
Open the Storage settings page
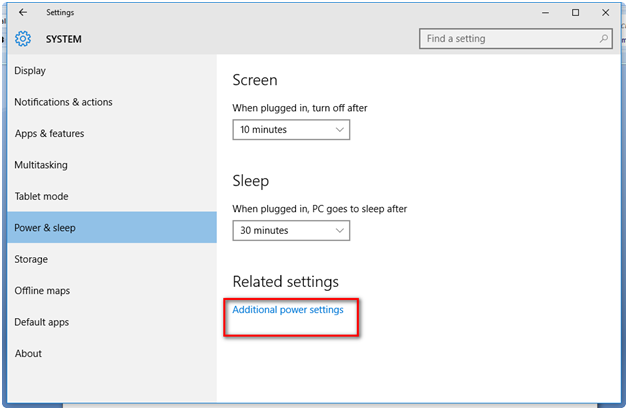[31, 260]
